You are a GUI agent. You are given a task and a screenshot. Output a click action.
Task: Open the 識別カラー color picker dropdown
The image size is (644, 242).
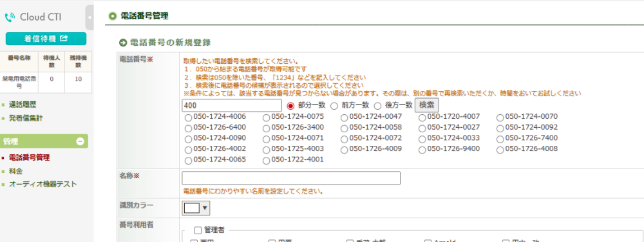click(196, 208)
